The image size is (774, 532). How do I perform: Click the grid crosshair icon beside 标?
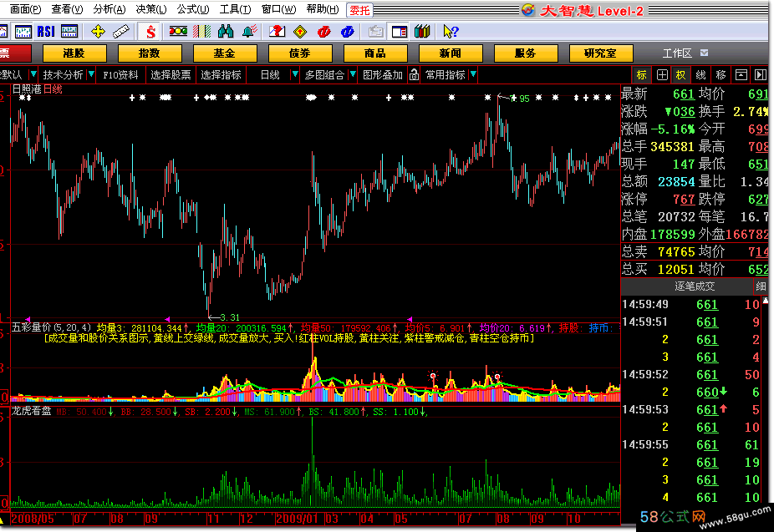(x=662, y=75)
